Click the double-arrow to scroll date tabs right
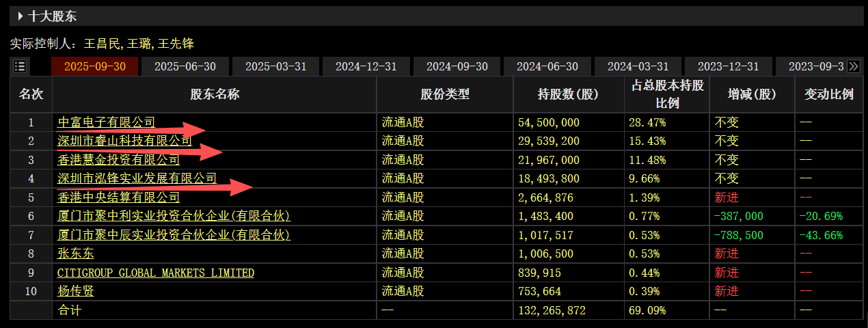The image size is (868, 328). click(854, 66)
